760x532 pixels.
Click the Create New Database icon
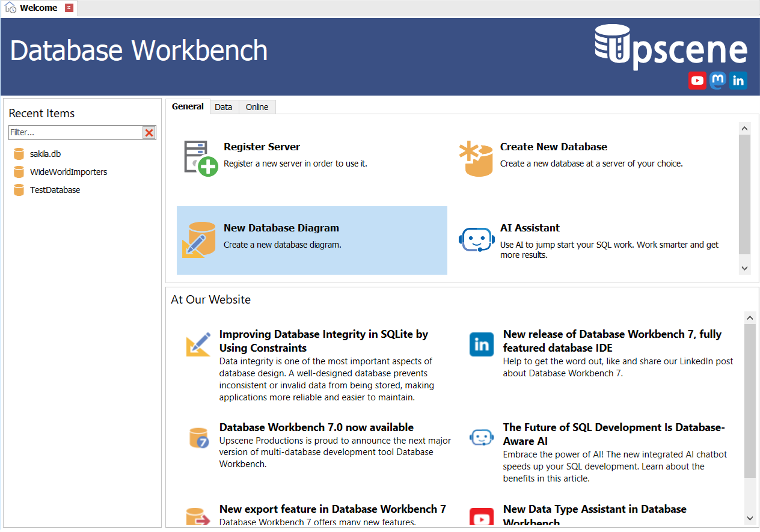(x=476, y=159)
